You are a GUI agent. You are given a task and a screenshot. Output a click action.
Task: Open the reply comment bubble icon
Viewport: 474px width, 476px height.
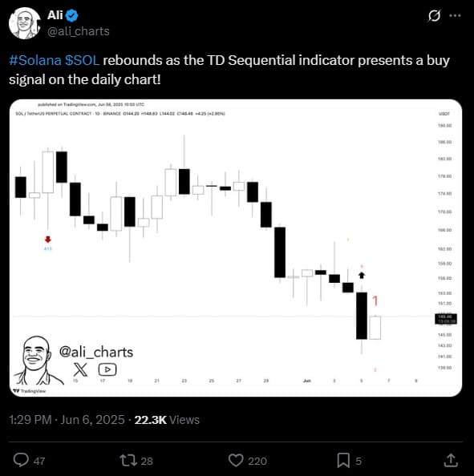(21, 460)
